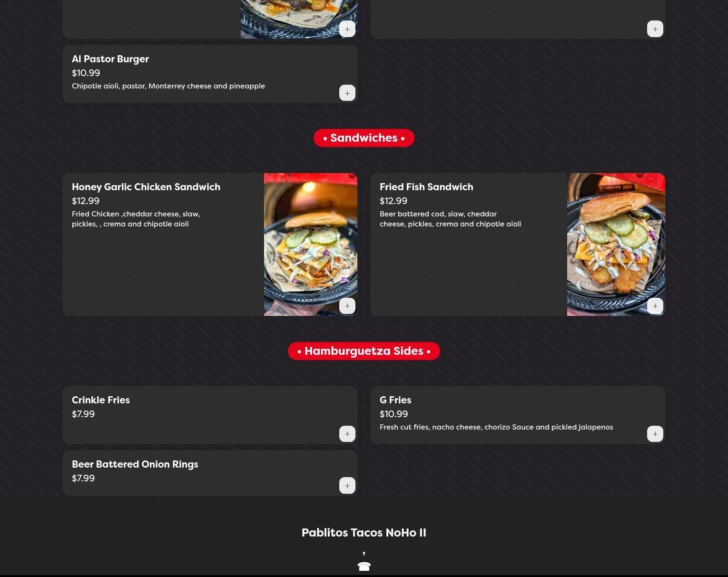Screen dimensions: 728x577
Task: Click Beer Battered Onion Rings title
Action: (135, 464)
